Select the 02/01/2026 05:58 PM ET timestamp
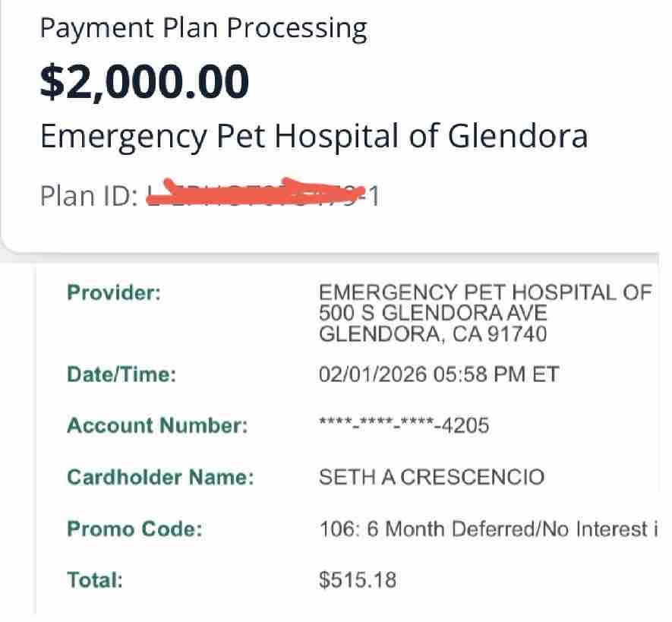Screen dimensions: 672x622 (439, 374)
